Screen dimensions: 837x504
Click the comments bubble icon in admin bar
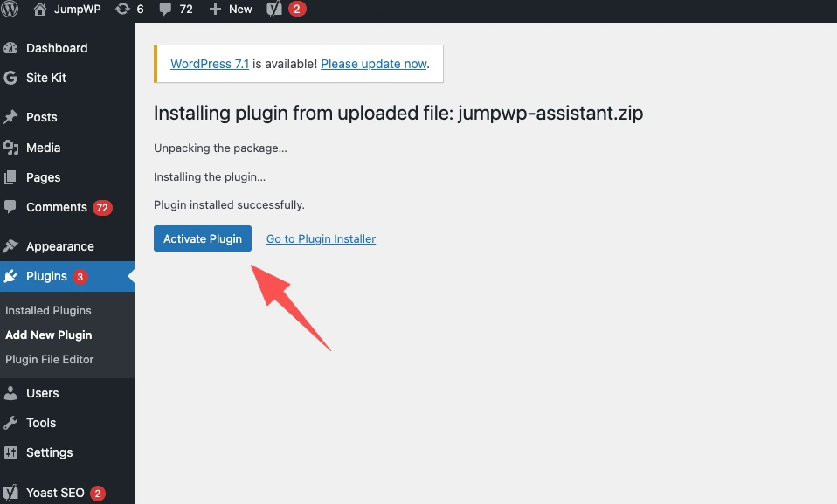[x=165, y=9]
